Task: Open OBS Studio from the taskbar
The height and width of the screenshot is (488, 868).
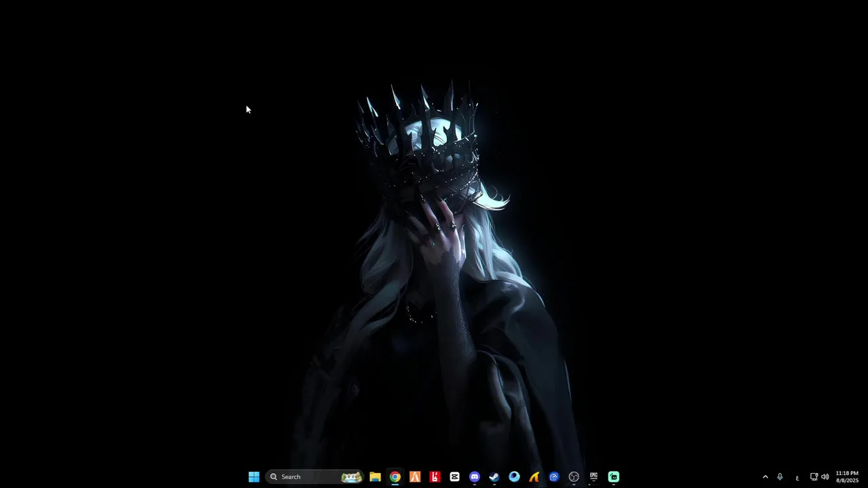Action: click(574, 476)
